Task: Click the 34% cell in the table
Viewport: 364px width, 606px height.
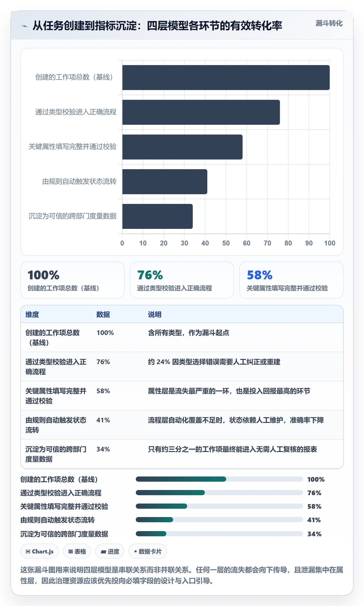Action: (x=103, y=449)
